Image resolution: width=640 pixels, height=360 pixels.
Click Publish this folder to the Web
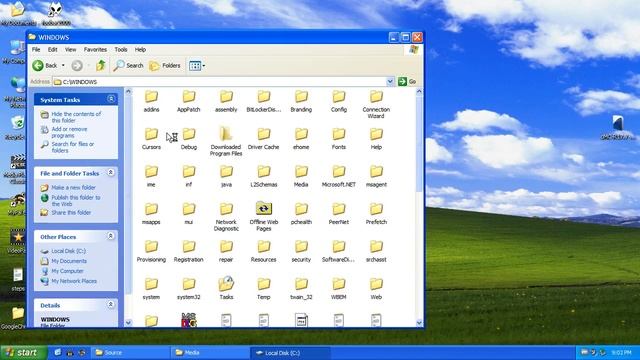tap(76, 200)
